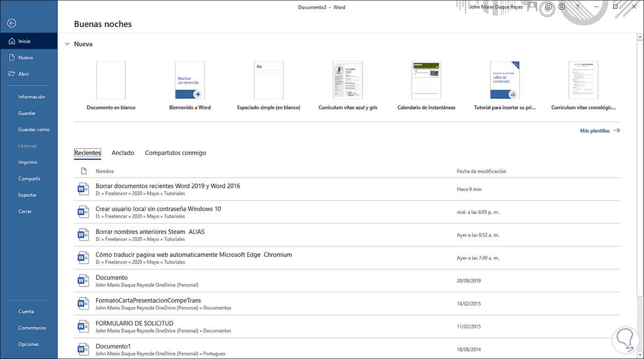Click the file icon in Nombre column header
This screenshot has height=359, width=644.
coord(83,171)
